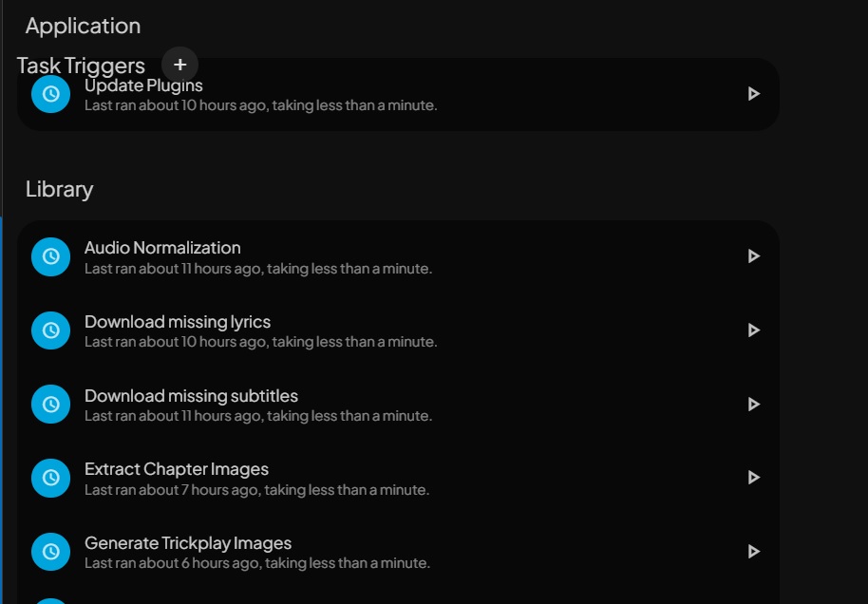Click the Download missing subtitles clock icon
This screenshot has height=604, width=868.
[x=51, y=404]
